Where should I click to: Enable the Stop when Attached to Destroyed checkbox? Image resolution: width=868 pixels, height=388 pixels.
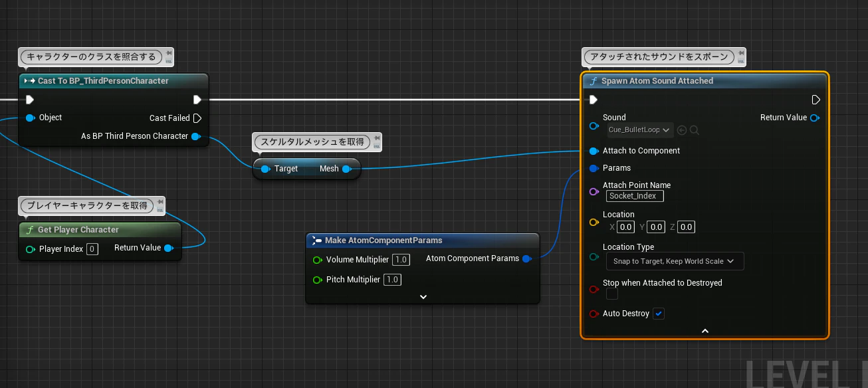click(612, 294)
